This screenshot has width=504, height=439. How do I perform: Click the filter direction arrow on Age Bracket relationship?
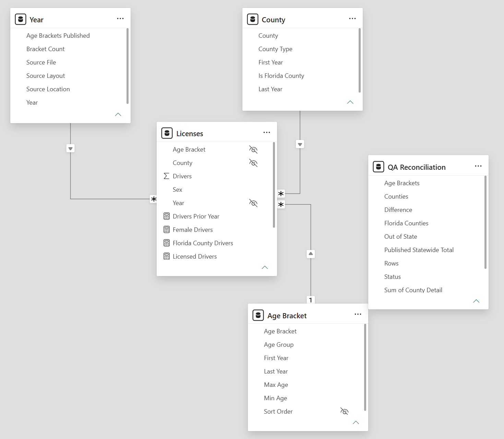pyautogui.click(x=311, y=254)
